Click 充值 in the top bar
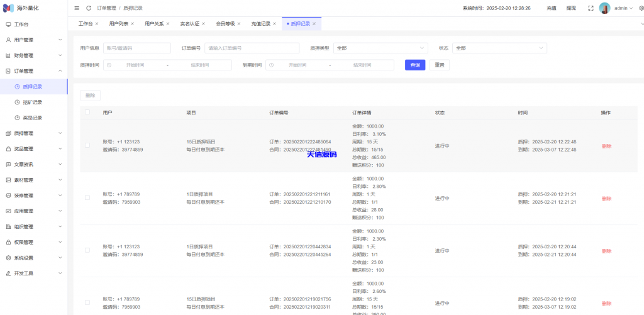This screenshot has height=315, width=644. (x=552, y=8)
